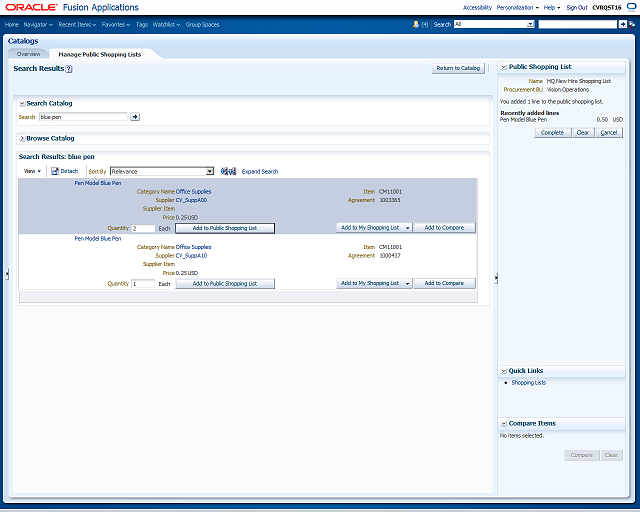This screenshot has width=640, height=512.
Task: Click the Tags menu item
Action: pos(142,24)
